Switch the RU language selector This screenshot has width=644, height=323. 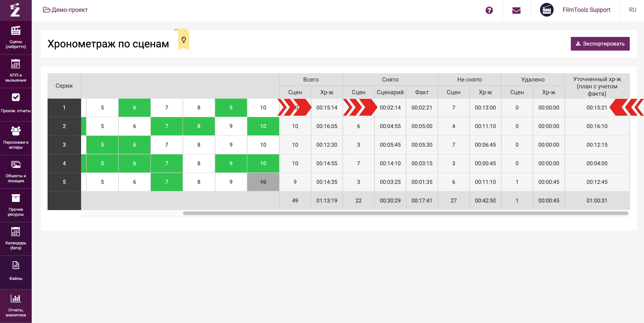pos(632,10)
